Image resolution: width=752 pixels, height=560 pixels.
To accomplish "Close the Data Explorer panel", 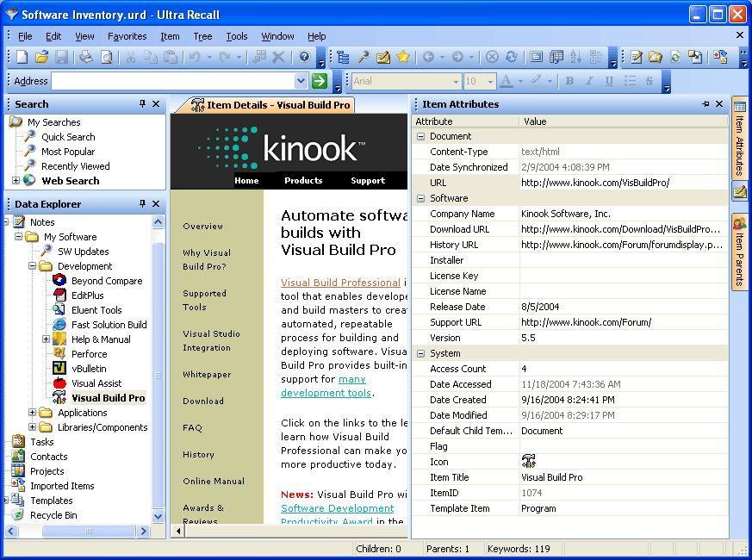I will coord(156,204).
